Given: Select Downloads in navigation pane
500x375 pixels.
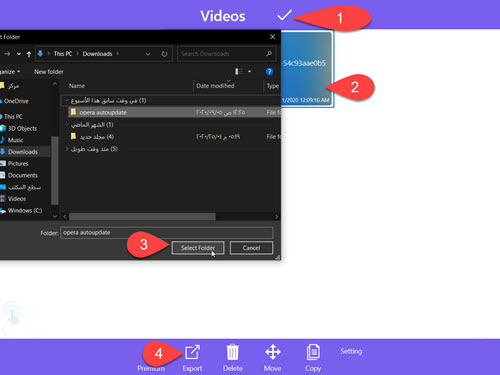Looking at the screenshot, I should [23, 152].
